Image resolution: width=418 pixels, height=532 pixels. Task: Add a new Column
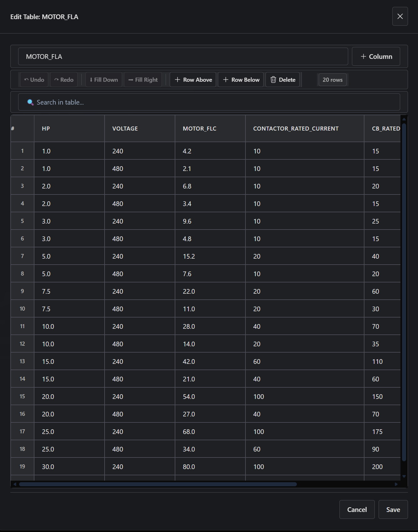click(x=376, y=56)
